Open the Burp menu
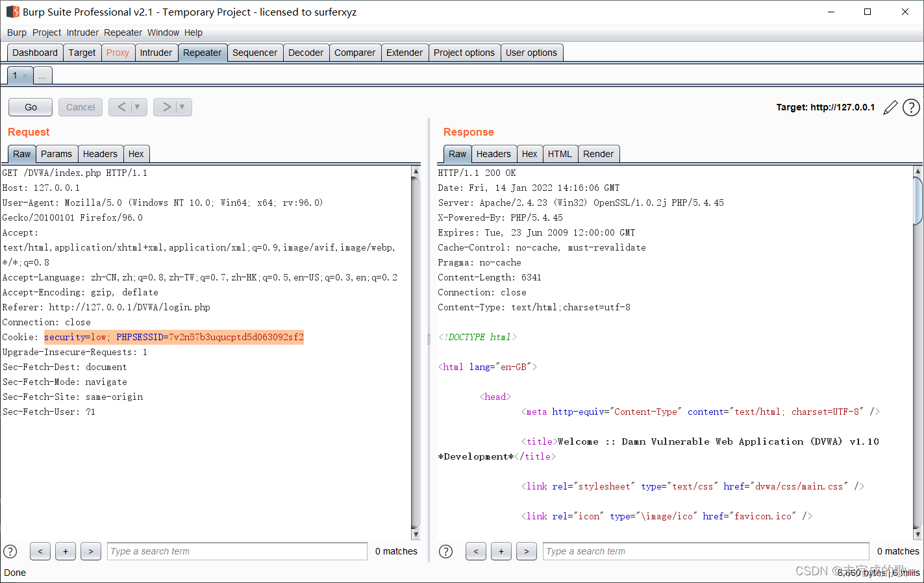This screenshot has width=924, height=583. click(17, 32)
